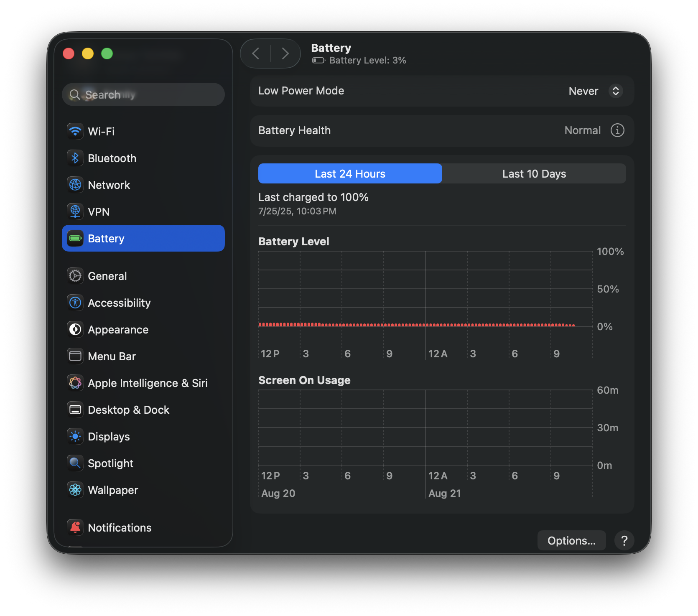Screen dimensions: 698x616
Task: Click the Notifications bell icon
Action: (75, 527)
